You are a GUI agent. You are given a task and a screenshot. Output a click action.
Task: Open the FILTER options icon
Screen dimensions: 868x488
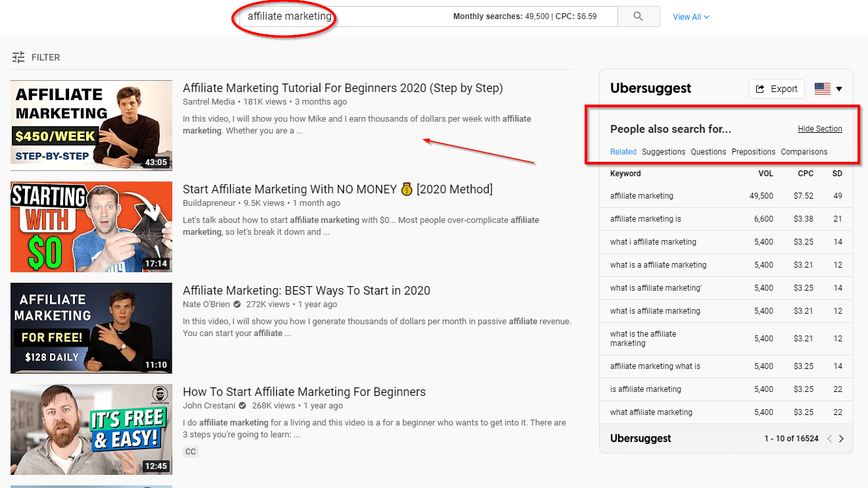coord(18,57)
